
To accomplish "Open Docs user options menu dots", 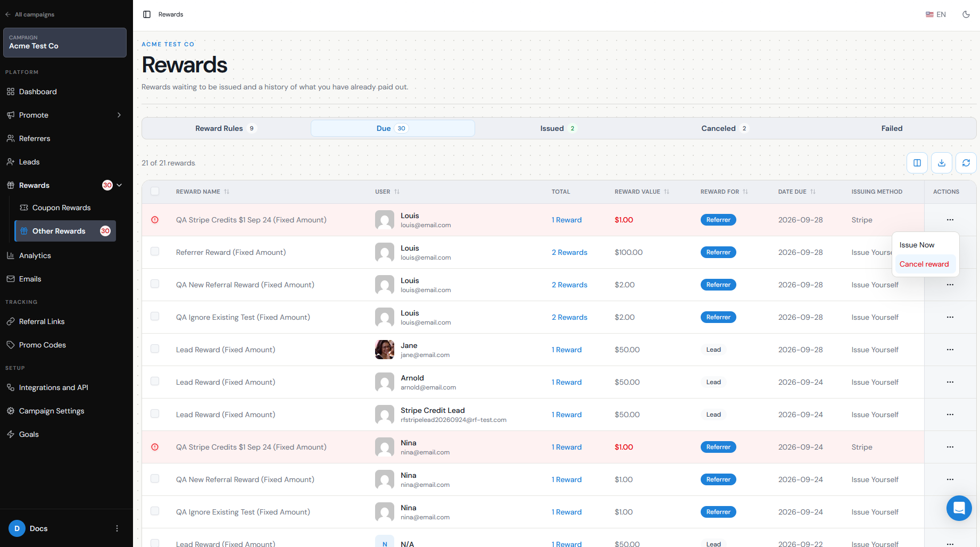I will coord(117,528).
